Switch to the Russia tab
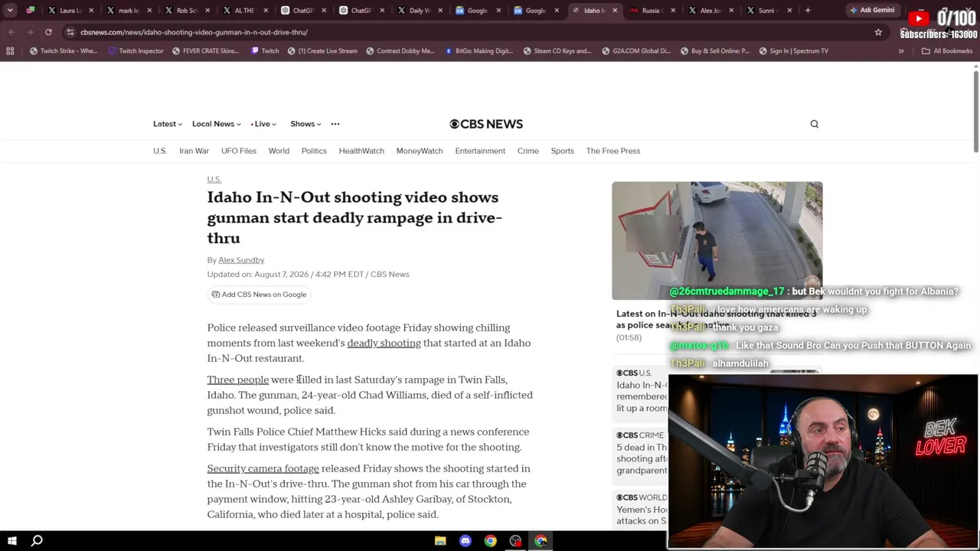 pos(652,11)
